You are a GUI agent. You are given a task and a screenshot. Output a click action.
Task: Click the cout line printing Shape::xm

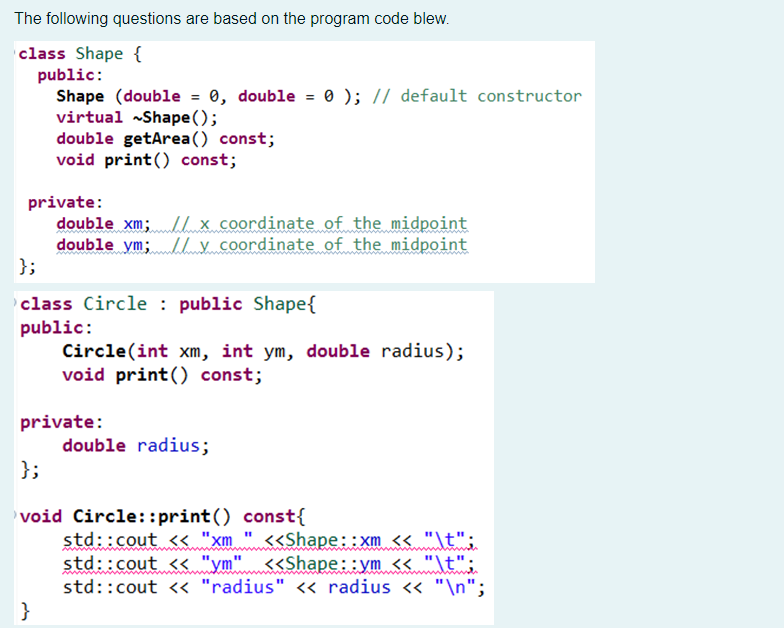pyautogui.click(x=269, y=540)
